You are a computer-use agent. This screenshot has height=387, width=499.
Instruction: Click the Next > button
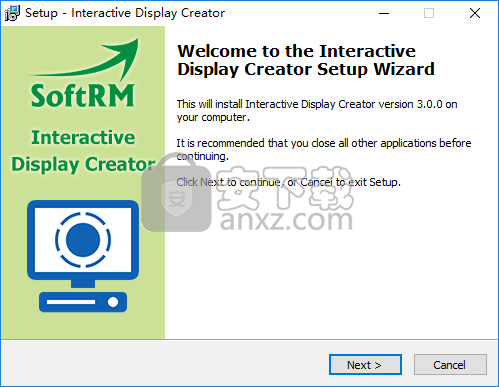click(365, 365)
